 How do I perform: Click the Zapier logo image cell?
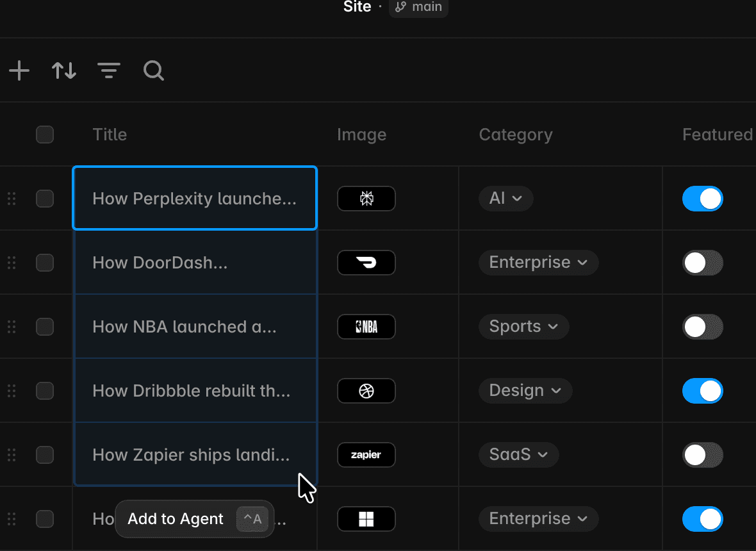click(366, 455)
